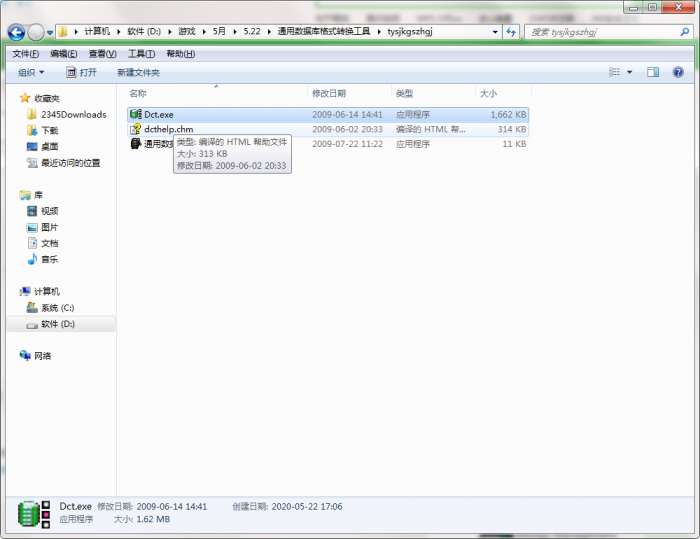Open the 工具(T) menu

point(141,54)
